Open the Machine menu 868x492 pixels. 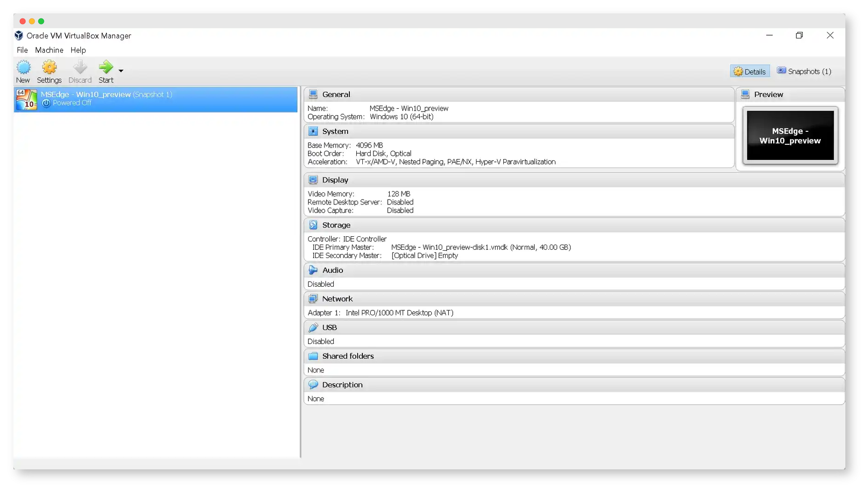(x=49, y=50)
